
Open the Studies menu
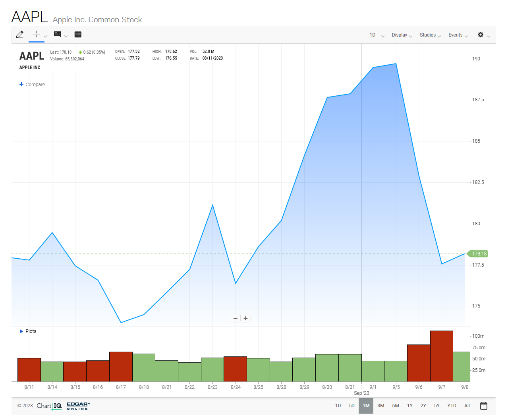430,35
